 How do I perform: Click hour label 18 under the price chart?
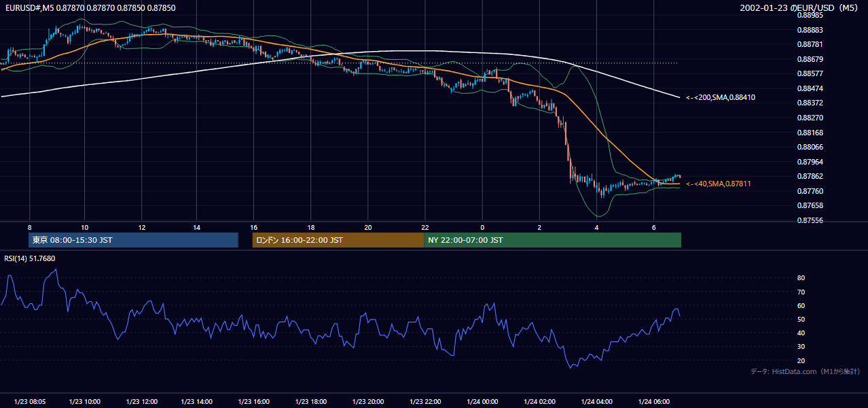310,227
